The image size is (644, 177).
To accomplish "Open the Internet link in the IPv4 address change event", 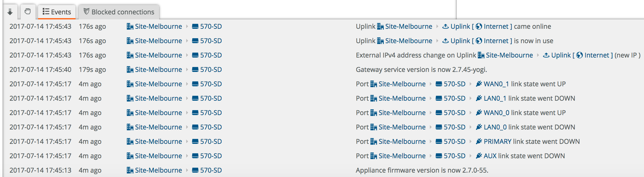I will [x=597, y=55].
